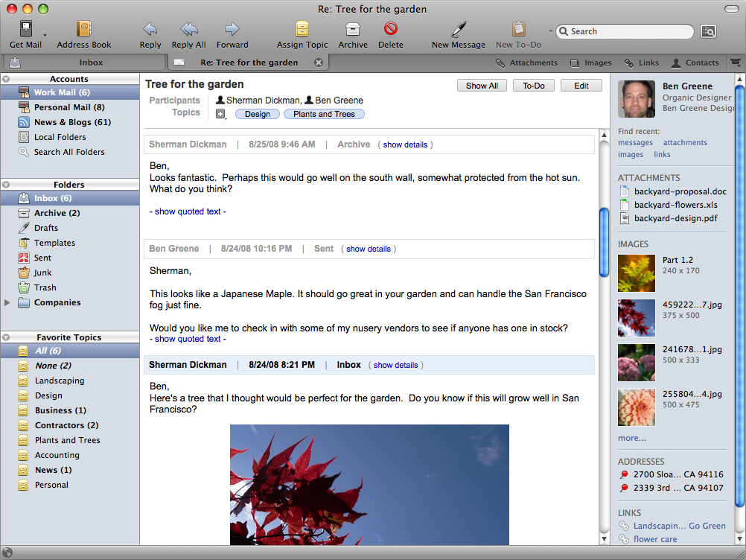Show details for the 9:46 AM message
The image size is (746, 560).
405,144
